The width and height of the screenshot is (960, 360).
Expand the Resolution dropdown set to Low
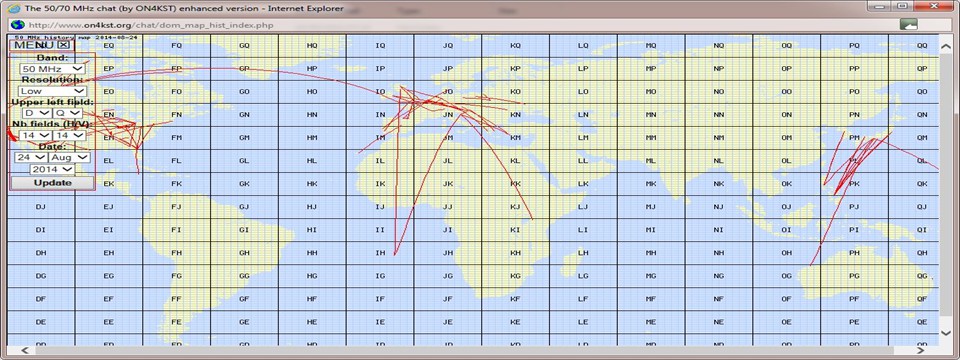52,91
